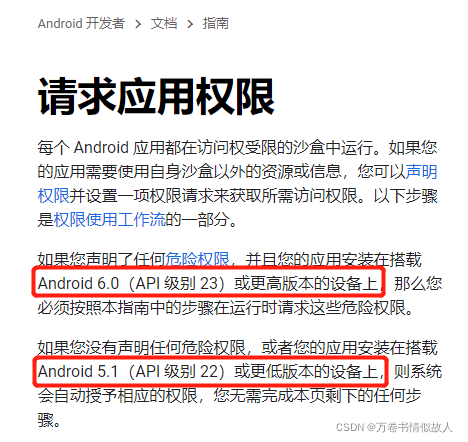Open the Android 开发者 breadcrumb link

[81, 24]
